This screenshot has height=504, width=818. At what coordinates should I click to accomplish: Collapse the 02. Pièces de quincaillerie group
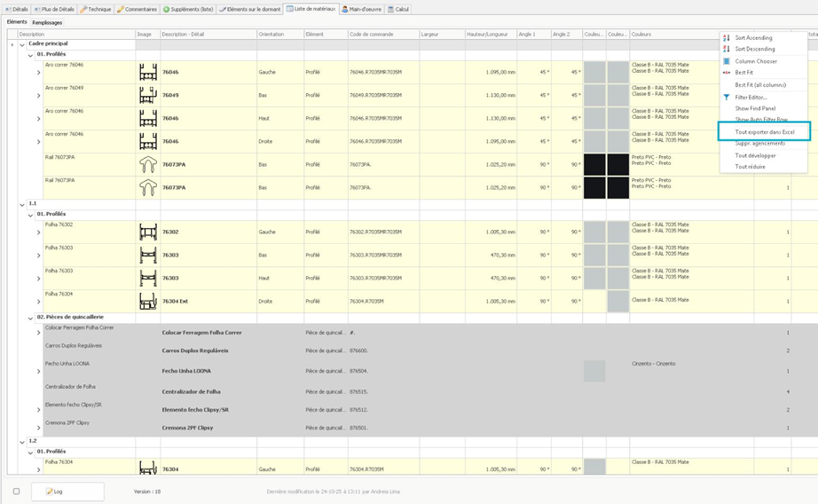[30, 318]
